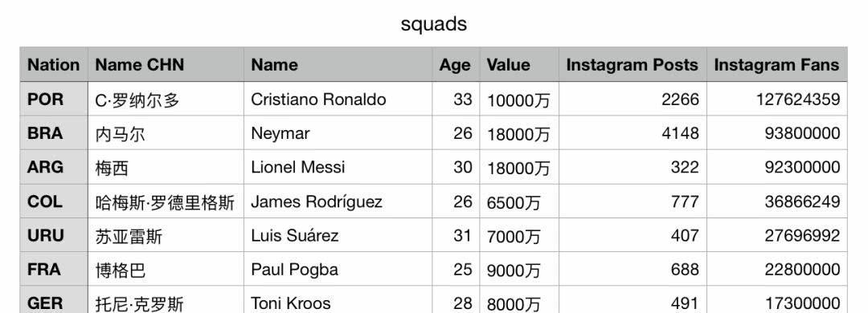Select the Name column header
868x313 pixels.
click(x=338, y=65)
